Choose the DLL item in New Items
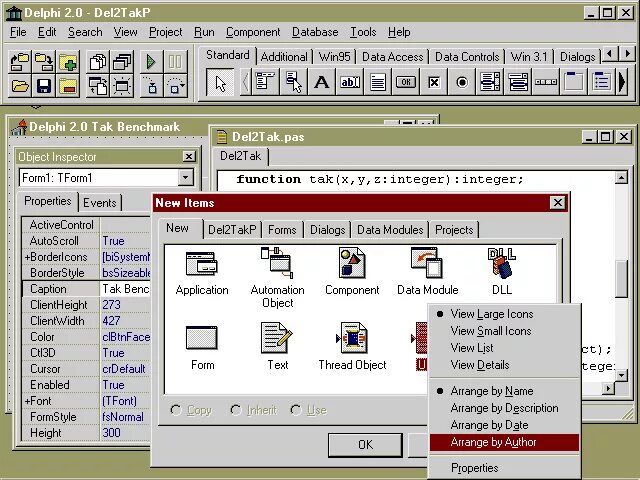The height and width of the screenshot is (480, 640). (502, 272)
